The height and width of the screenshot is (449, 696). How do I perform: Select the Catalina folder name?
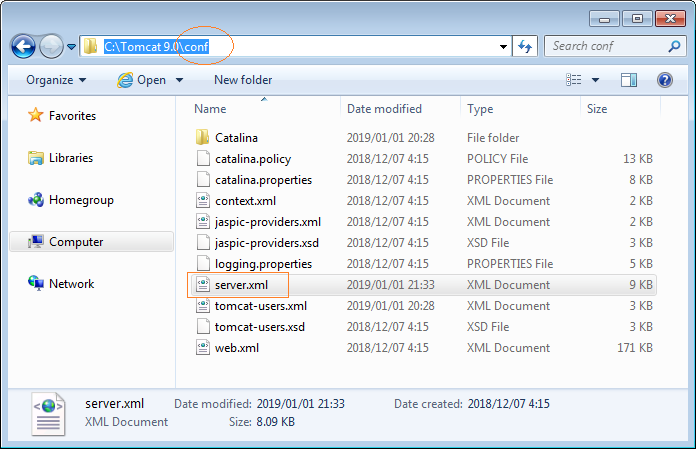tap(236, 138)
